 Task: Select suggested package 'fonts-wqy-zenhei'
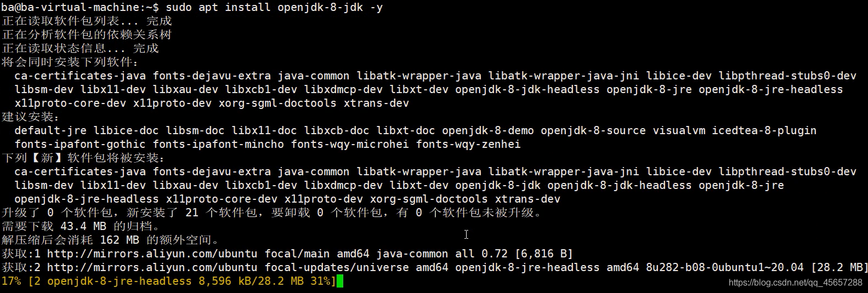click(x=468, y=144)
